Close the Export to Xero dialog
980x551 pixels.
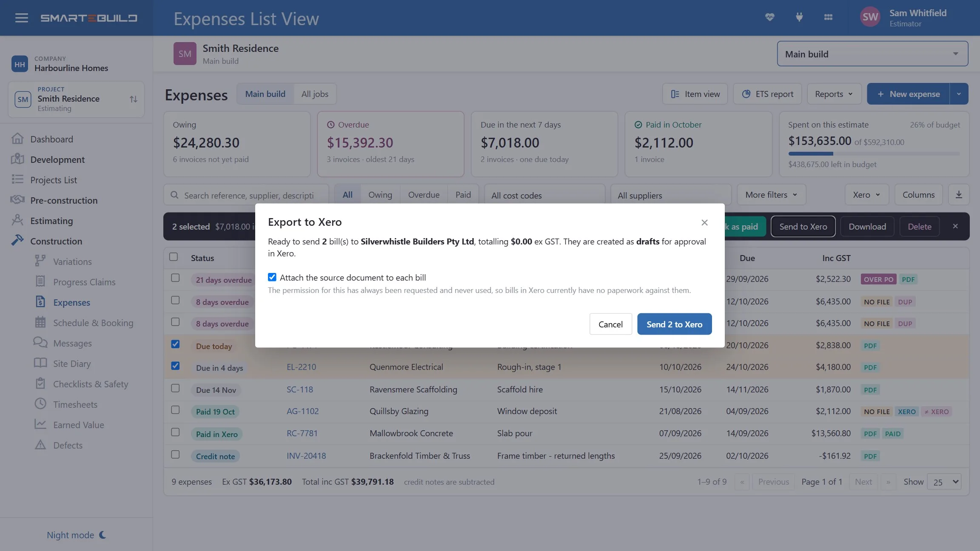tap(704, 222)
